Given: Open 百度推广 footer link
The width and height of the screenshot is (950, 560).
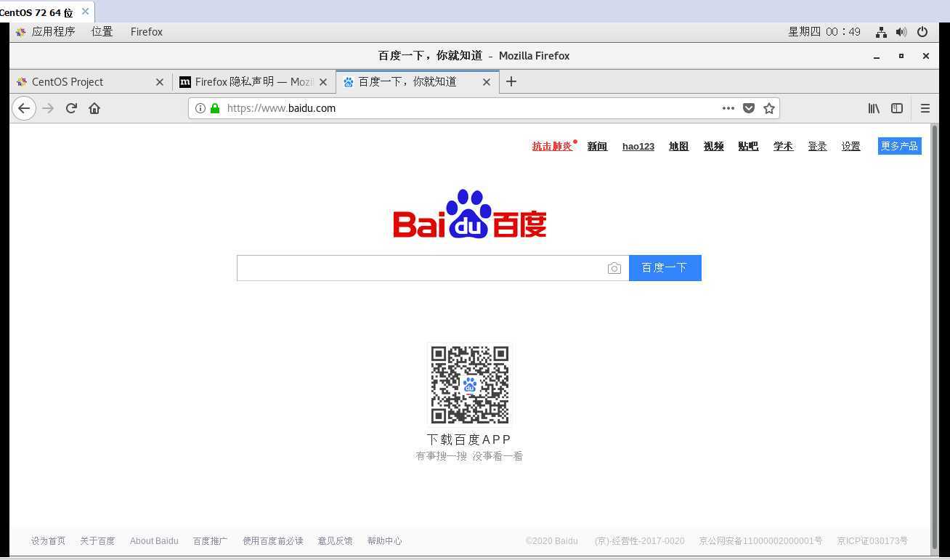Looking at the screenshot, I should pyautogui.click(x=210, y=541).
